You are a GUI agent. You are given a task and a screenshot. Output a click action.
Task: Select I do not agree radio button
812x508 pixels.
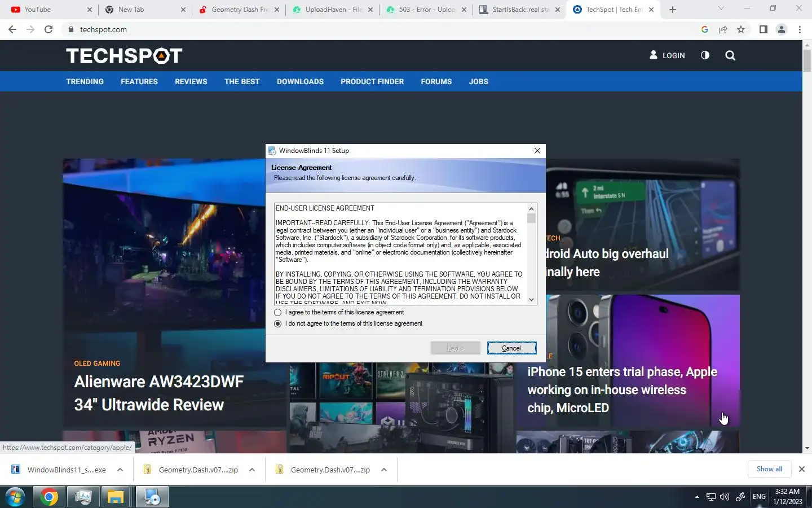pos(277,323)
